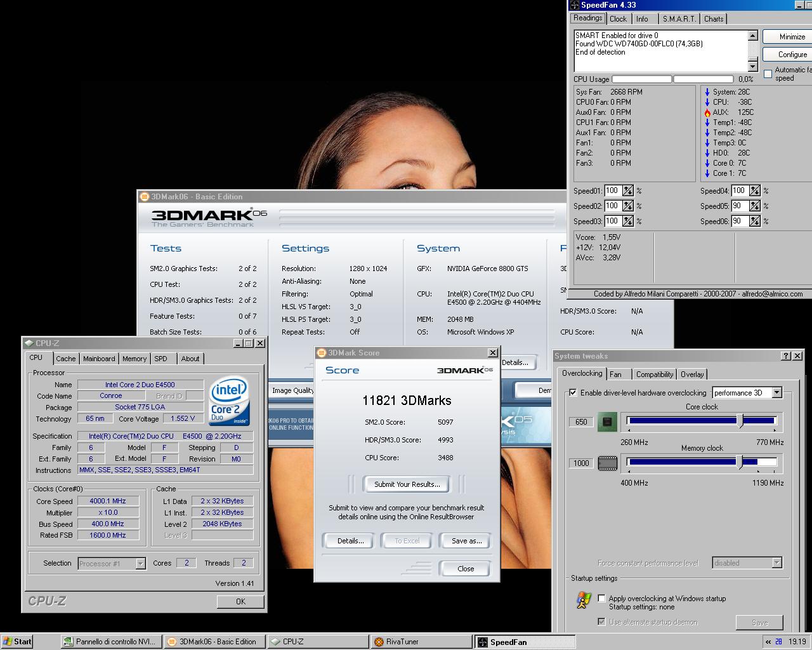The height and width of the screenshot is (650, 812).
Task: Open the Processor #1 selection dropdown
Action: pyautogui.click(x=140, y=564)
